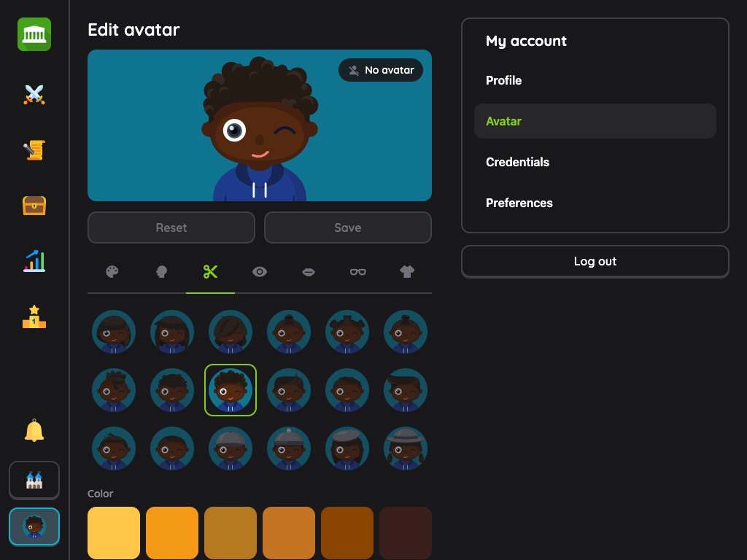747x560 pixels.
Task: Open the scroll and quill icon
Action: pos(34,150)
